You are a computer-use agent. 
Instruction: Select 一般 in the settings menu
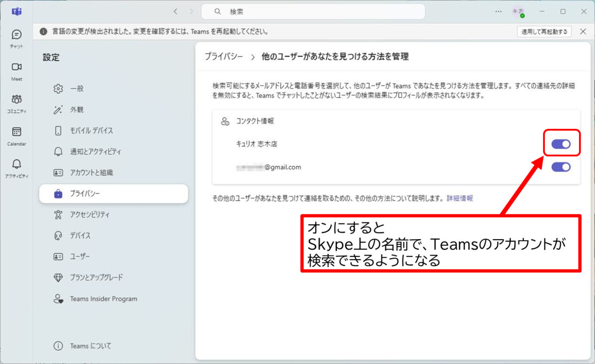point(77,89)
